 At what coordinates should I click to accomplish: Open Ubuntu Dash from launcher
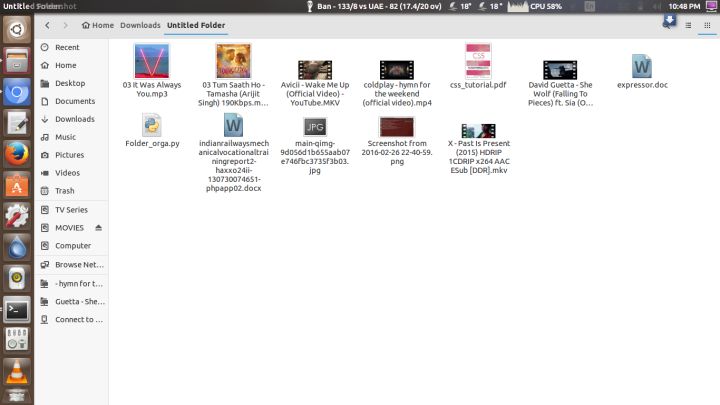click(17, 30)
